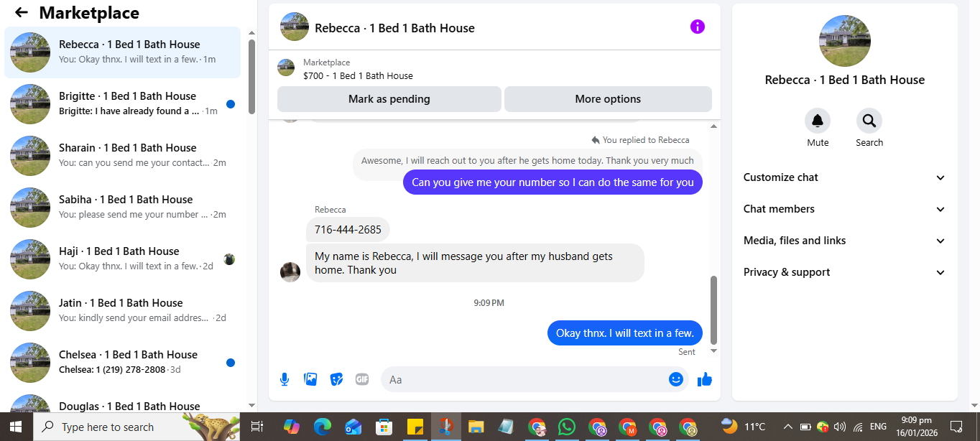Viewport: 980px width, 441px height.
Task: Click the voice clip microphone icon
Action: click(285, 379)
